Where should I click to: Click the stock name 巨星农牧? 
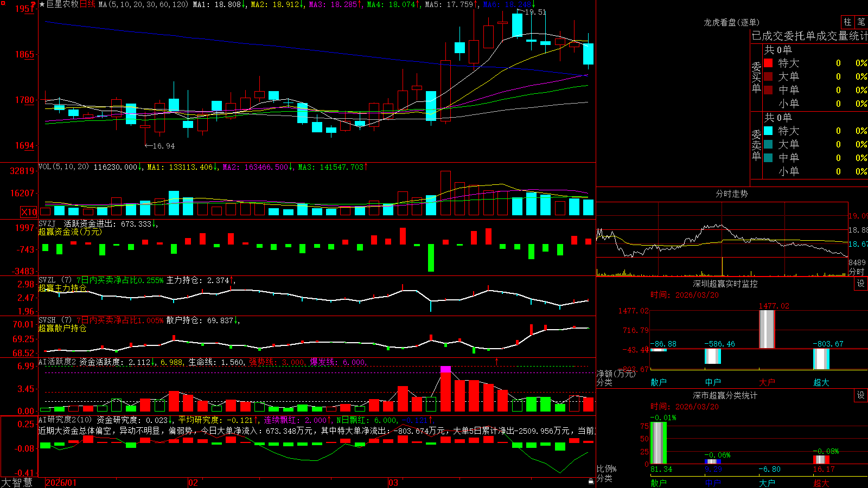[62, 4]
